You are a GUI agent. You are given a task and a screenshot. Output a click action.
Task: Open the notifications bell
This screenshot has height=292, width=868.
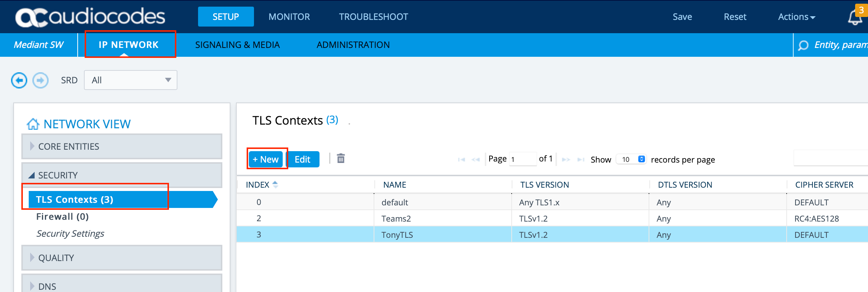[855, 17]
